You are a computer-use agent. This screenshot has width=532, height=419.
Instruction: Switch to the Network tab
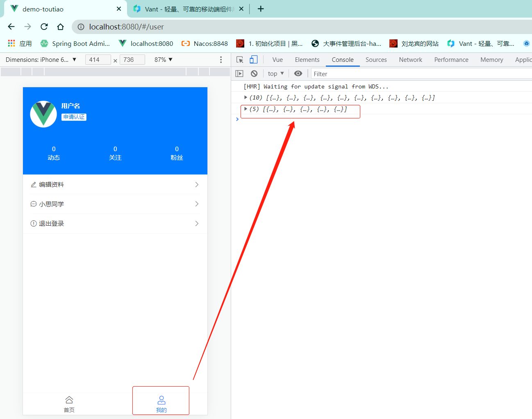410,60
